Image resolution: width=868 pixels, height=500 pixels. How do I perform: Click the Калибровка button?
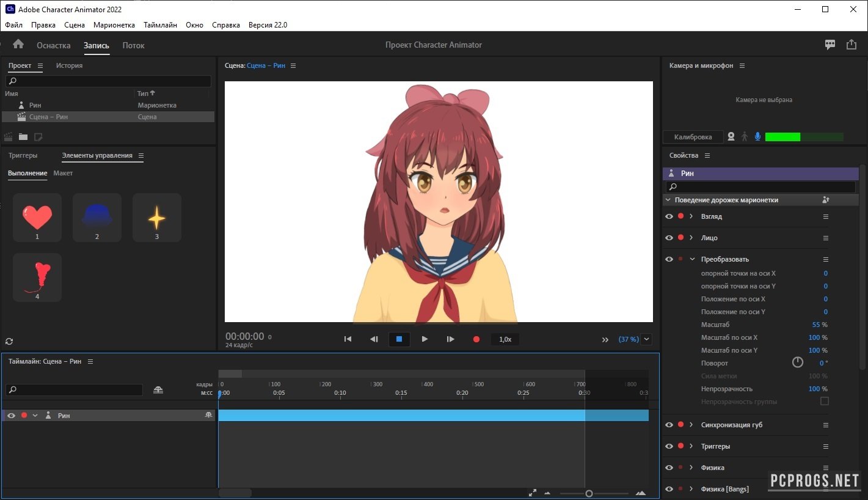[x=693, y=137]
